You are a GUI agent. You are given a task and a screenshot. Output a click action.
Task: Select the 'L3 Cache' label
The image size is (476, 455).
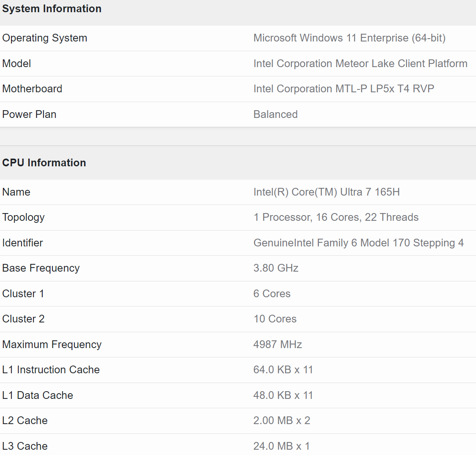pyautogui.click(x=25, y=446)
